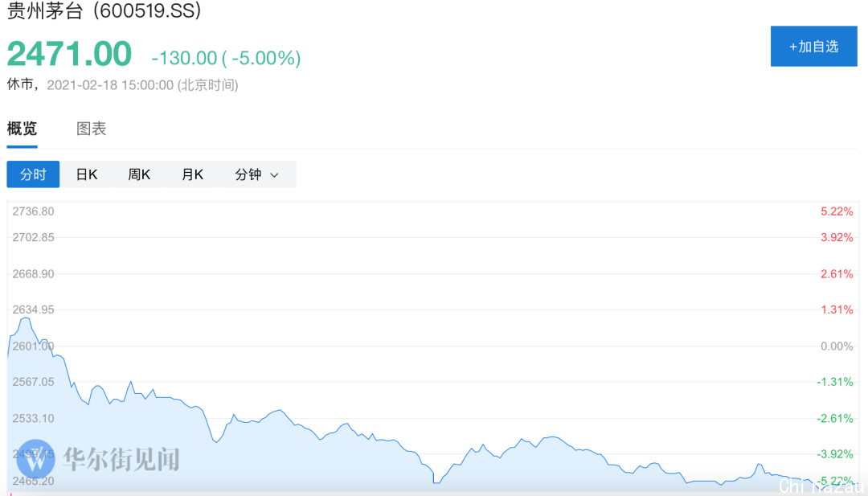
Task: Click the timestamp 2021-02-18 15:00:00
Action: click(x=110, y=85)
